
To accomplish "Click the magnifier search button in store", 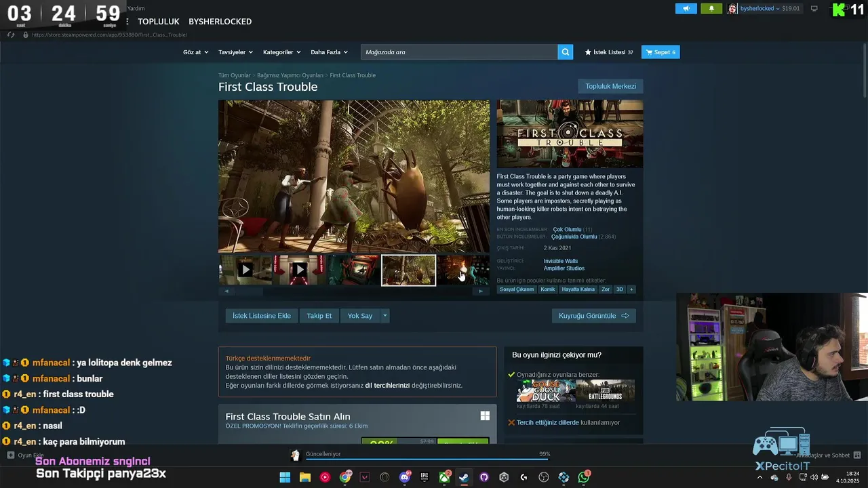I will [566, 52].
